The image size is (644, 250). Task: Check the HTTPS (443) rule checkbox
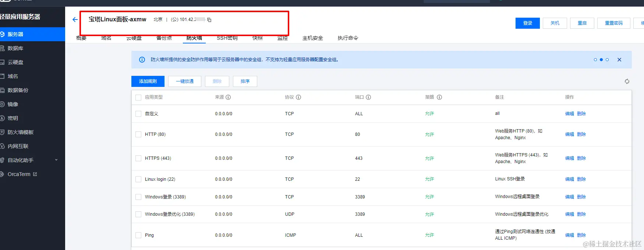(x=138, y=158)
